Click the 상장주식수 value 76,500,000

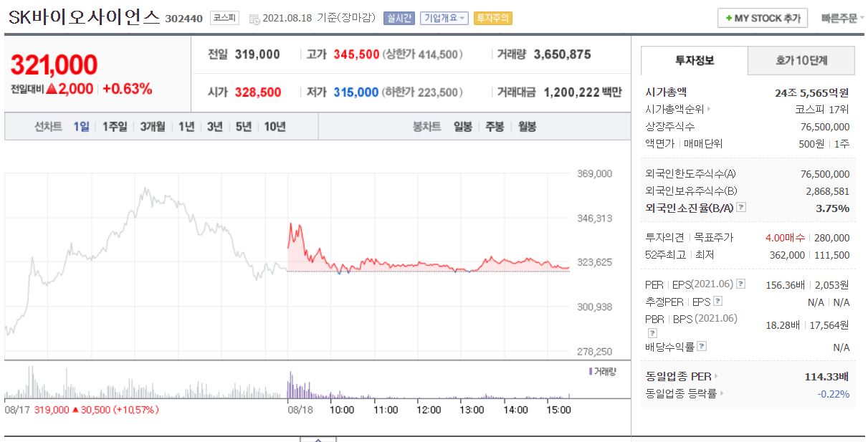tap(825, 127)
